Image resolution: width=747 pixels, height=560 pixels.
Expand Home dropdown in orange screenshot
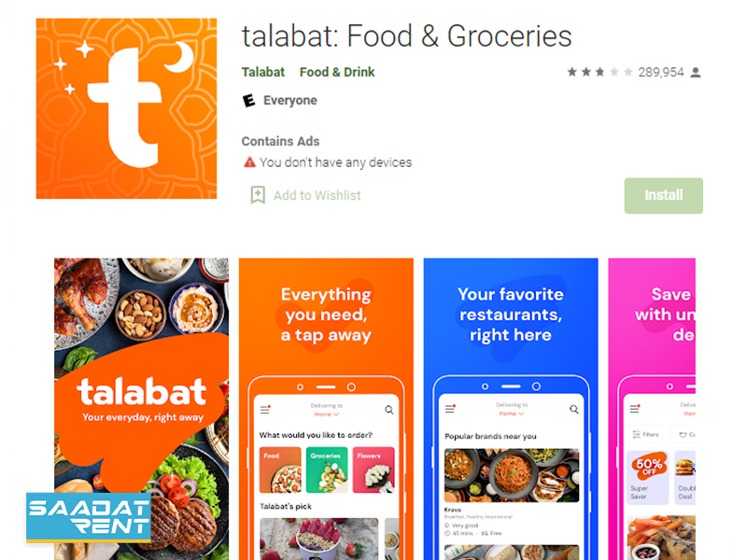(326, 414)
